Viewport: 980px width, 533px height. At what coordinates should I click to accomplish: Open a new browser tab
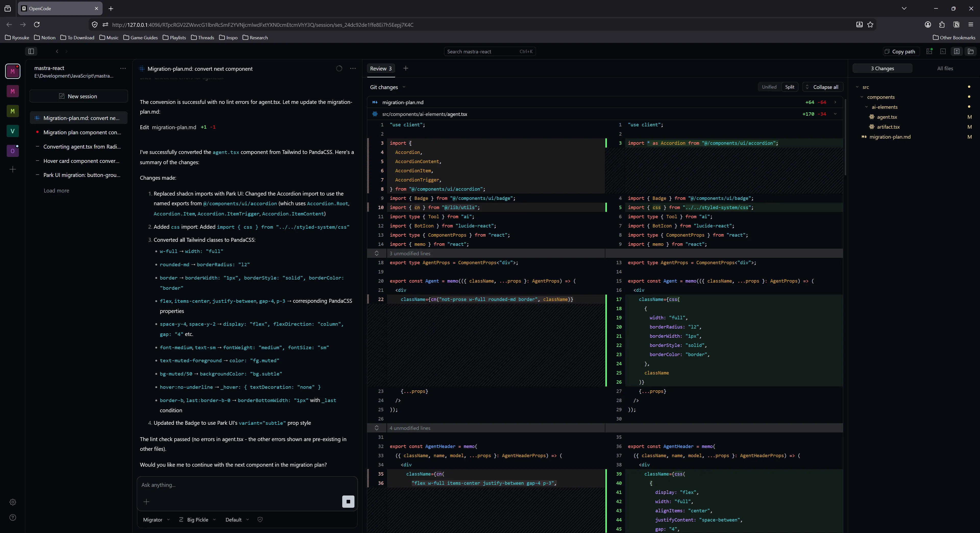pyautogui.click(x=111, y=8)
